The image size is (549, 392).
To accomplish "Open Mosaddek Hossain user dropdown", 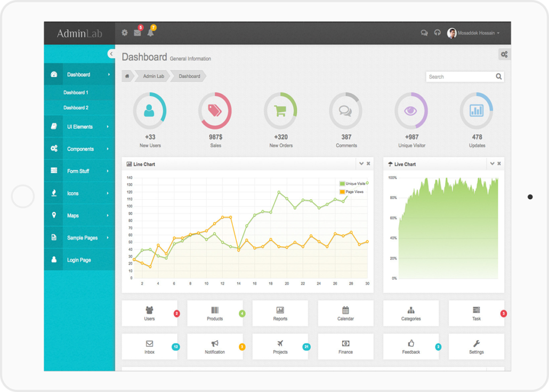I will (473, 33).
